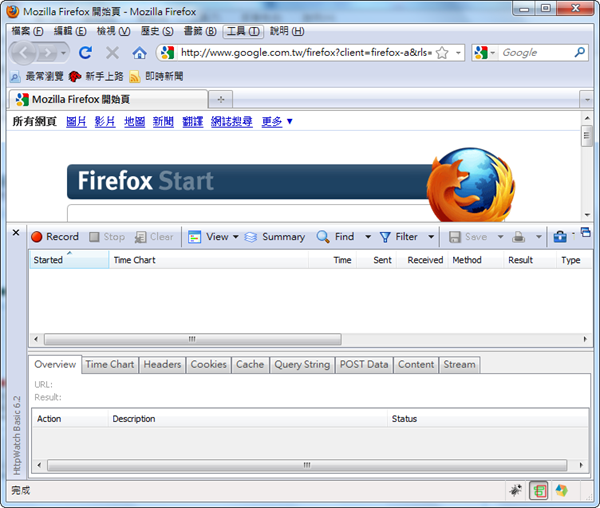Open the 工具 (T) menu
The height and width of the screenshot is (508, 600).
242,31
